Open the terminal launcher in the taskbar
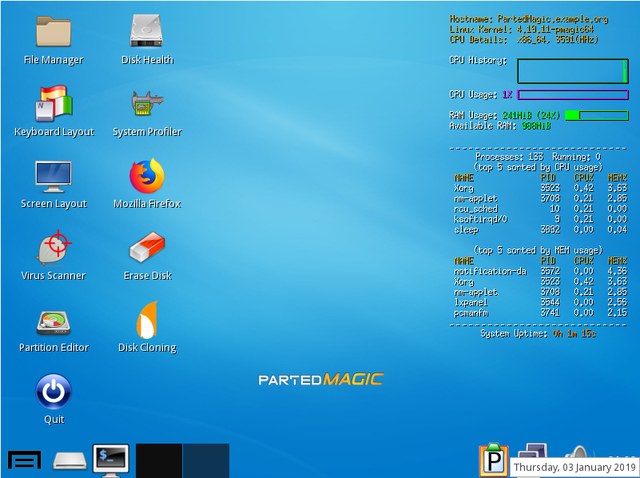The height and width of the screenshot is (478, 640). [x=110, y=460]
